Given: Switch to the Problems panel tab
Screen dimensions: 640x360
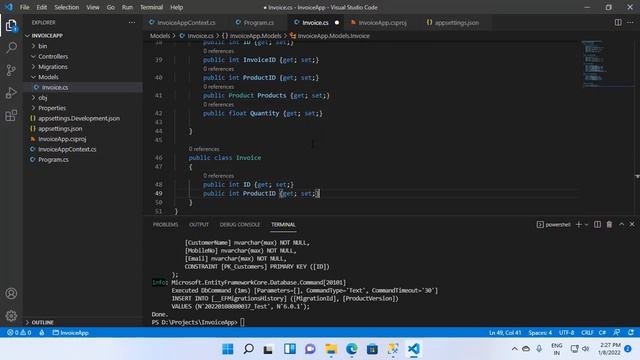Looking at the screenshot, I should click(165, 224).
